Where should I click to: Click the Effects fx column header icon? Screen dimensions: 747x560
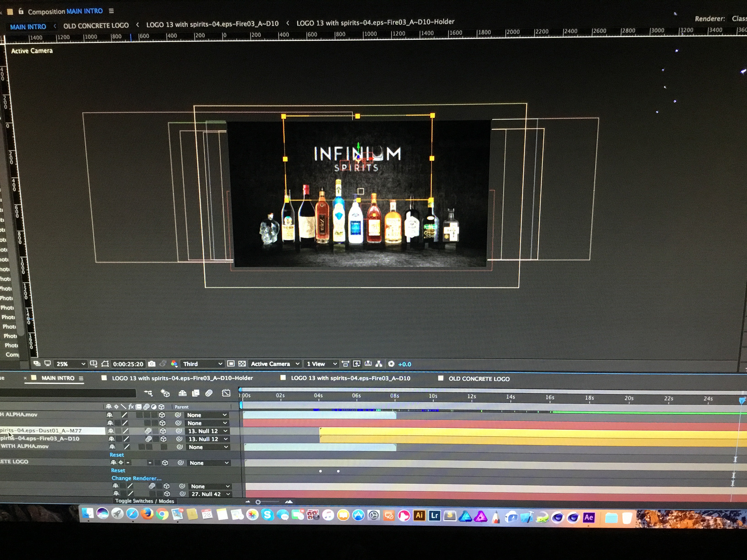[x=131, y=407]
